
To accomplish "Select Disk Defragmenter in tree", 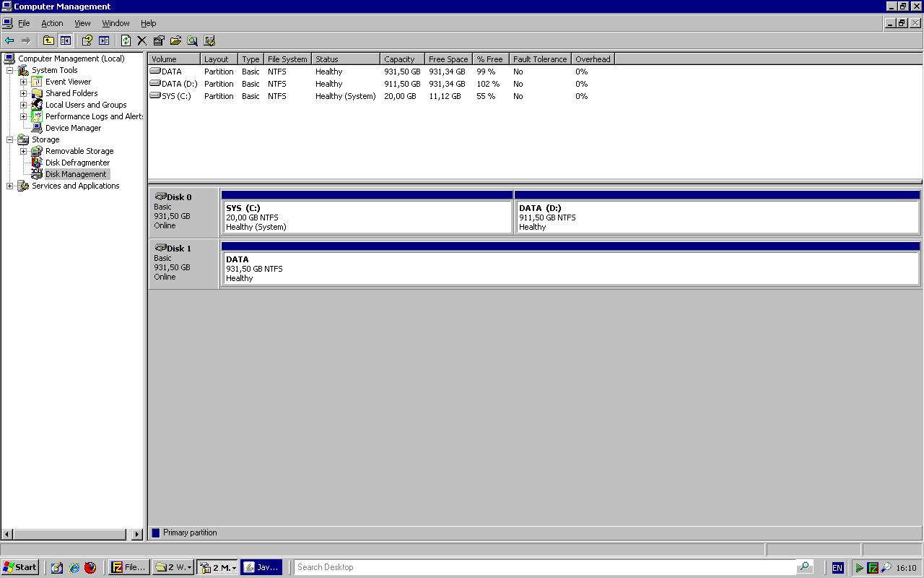I will pos(77,163).
